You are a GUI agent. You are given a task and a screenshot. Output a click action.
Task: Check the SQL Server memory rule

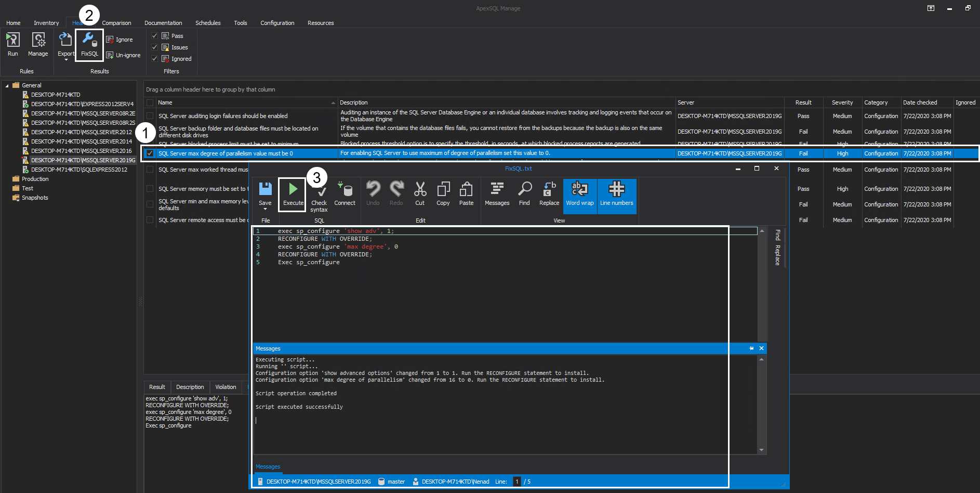tap(150, 189)
